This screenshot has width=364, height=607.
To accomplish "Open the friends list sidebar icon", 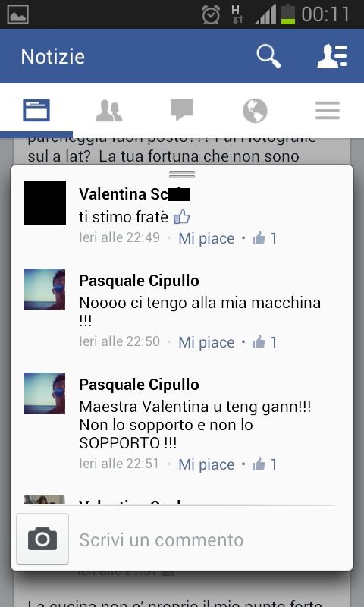I will point(332,56).
